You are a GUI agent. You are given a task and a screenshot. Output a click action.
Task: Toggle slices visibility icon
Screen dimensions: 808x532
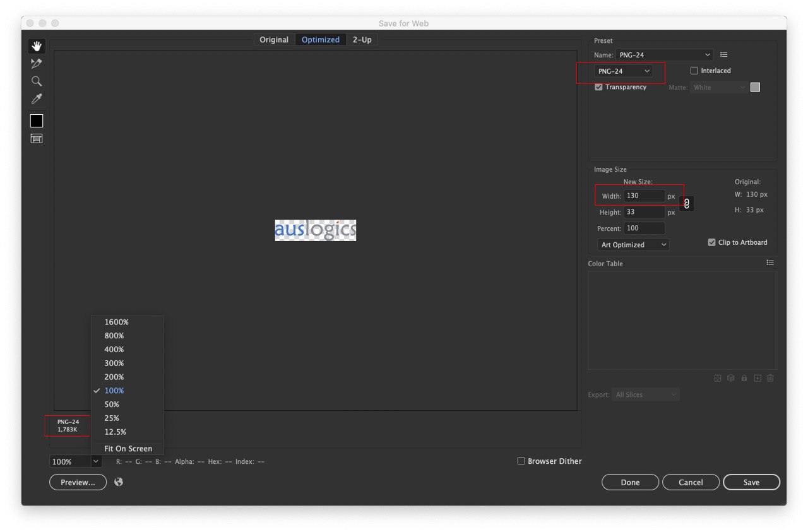[x=37, y=139]
